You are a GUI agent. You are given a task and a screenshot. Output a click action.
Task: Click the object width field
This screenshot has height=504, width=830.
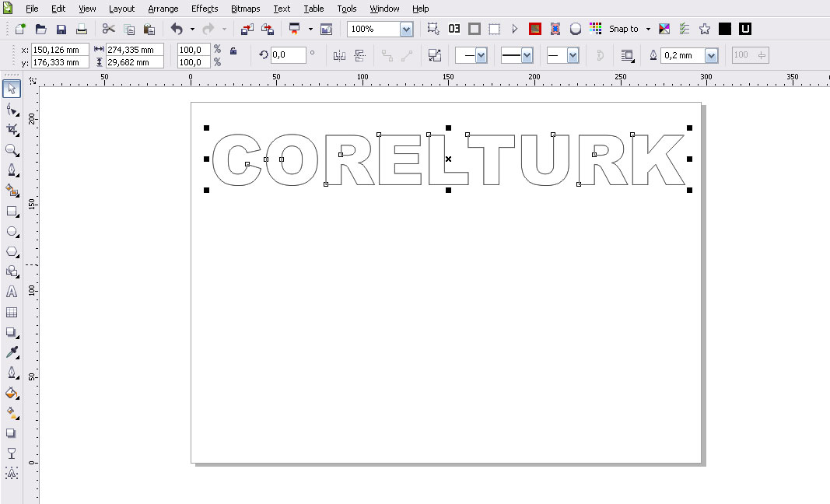click(x=135, y=50)
